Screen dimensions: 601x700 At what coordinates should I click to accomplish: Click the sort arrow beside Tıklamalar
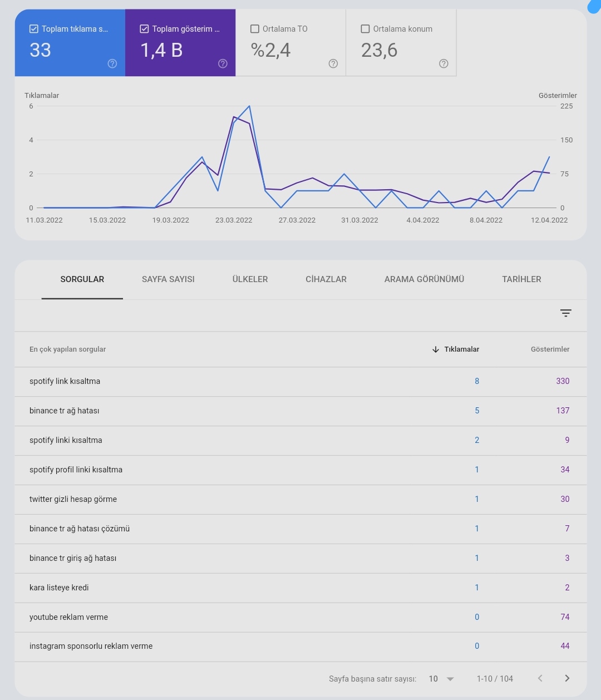tap(436, 349)
